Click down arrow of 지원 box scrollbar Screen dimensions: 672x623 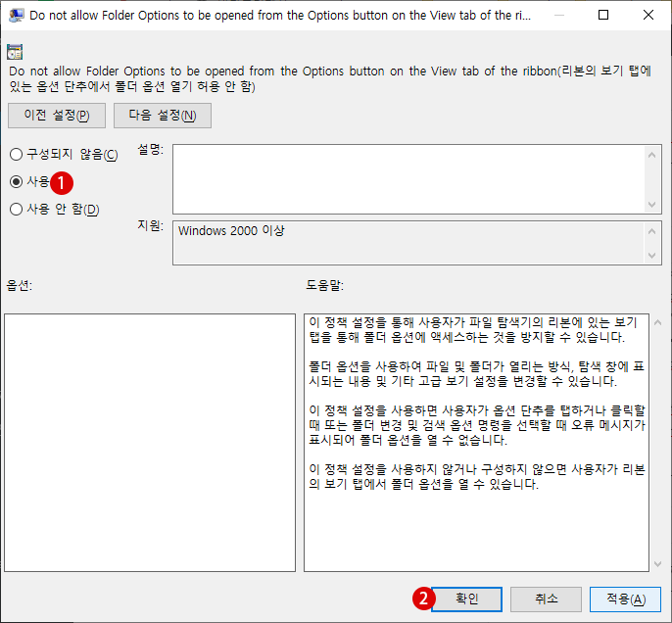click(651, 256)
